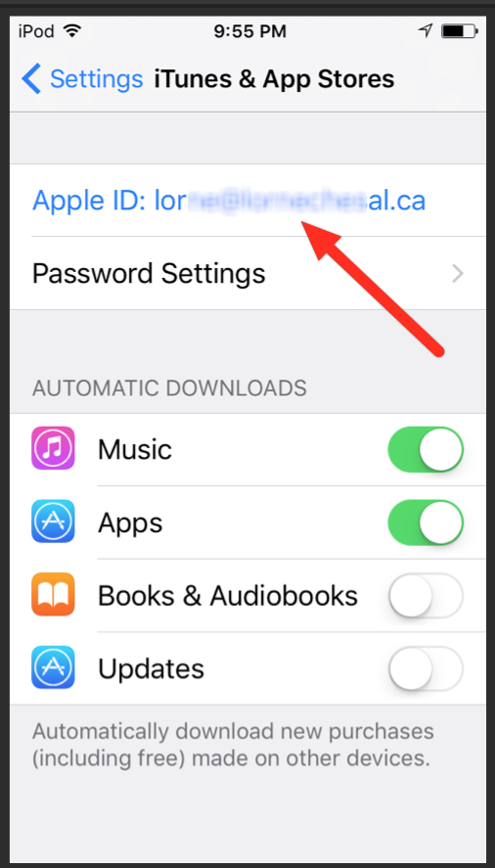Tap the Apps store icon
Screen dimensions: 495x868
coord(53,522)
